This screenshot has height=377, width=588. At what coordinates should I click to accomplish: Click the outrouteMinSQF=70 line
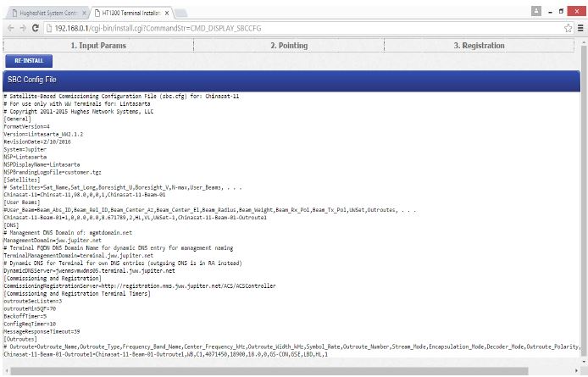pyautogui.click(x=30, y=308)
